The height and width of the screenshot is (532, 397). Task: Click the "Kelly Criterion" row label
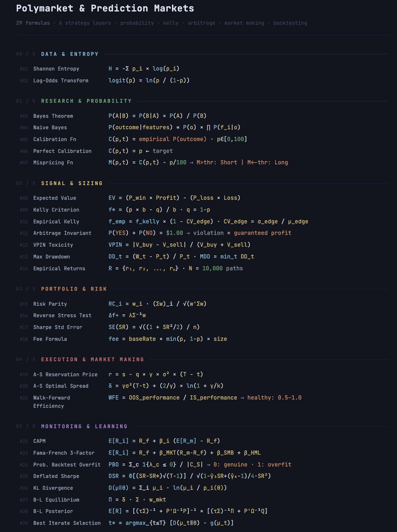pyautogui.click(x=56, y=210)
